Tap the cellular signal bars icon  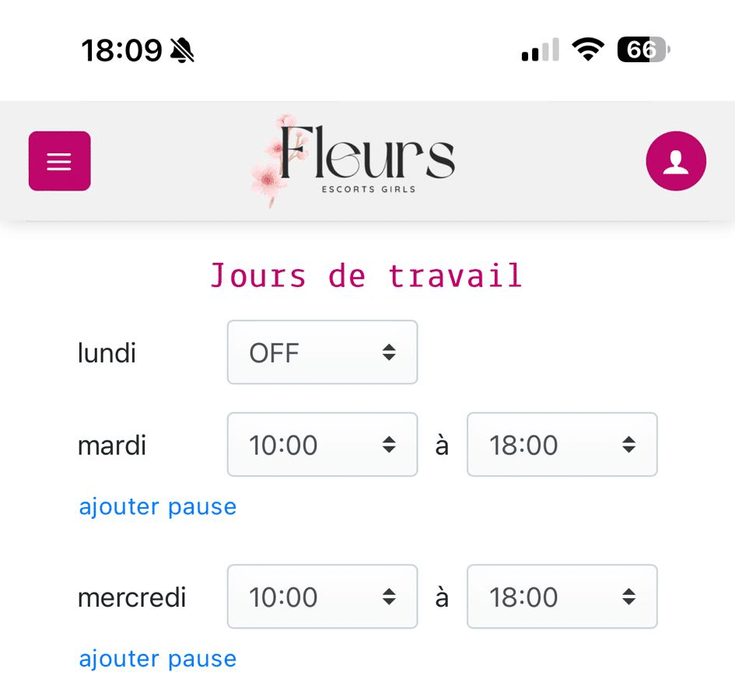click(541, 51)
